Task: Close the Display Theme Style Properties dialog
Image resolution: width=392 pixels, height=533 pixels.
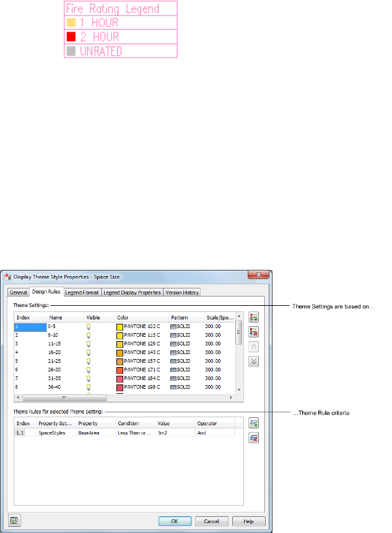Action: [x=259, y=275]
